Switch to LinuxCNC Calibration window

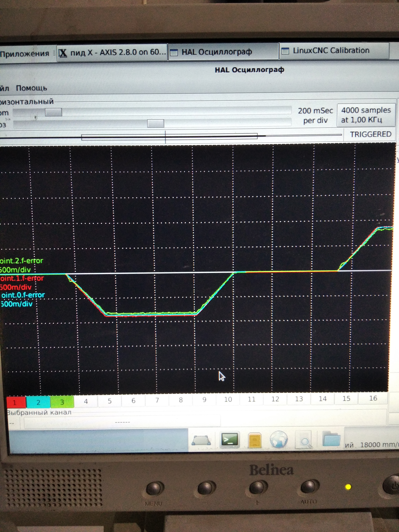pos(331,51)
